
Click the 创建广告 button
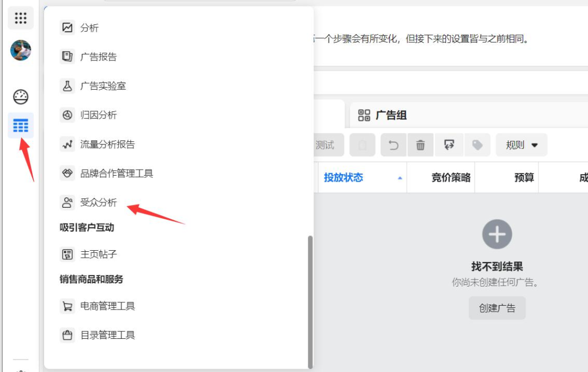(497, 308)
